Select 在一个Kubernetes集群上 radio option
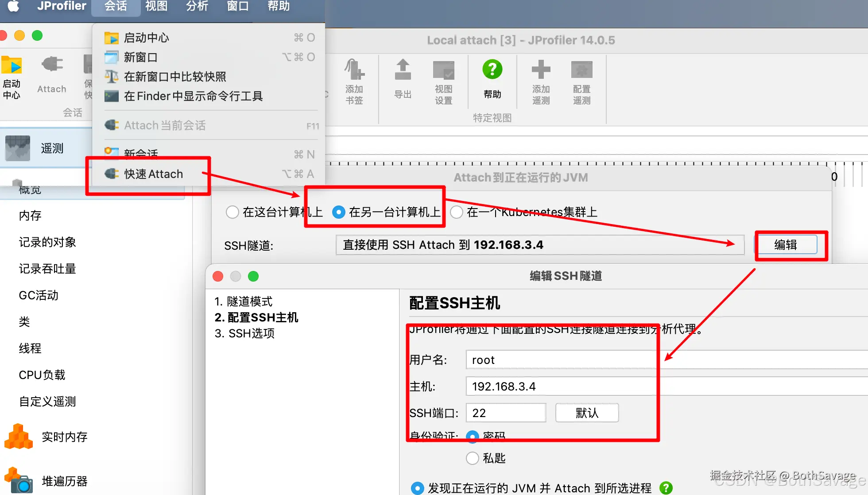The height and width of the screenshot is (495, 868). tap(457, 212)
